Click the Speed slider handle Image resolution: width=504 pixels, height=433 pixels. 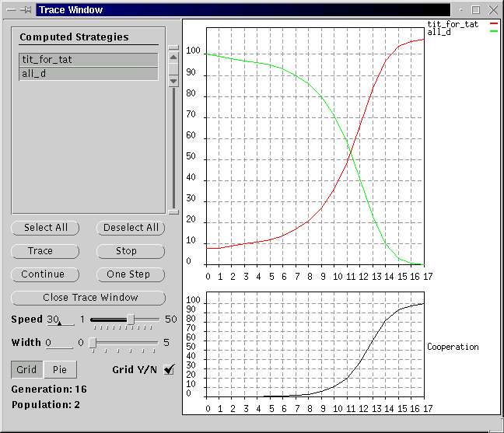[x=131, y=320]
